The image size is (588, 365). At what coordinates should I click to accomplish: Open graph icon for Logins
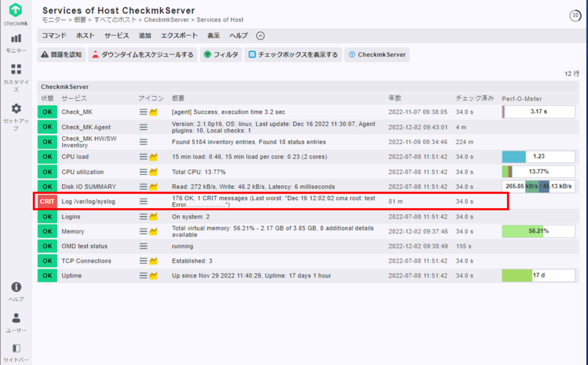point(153,217)
